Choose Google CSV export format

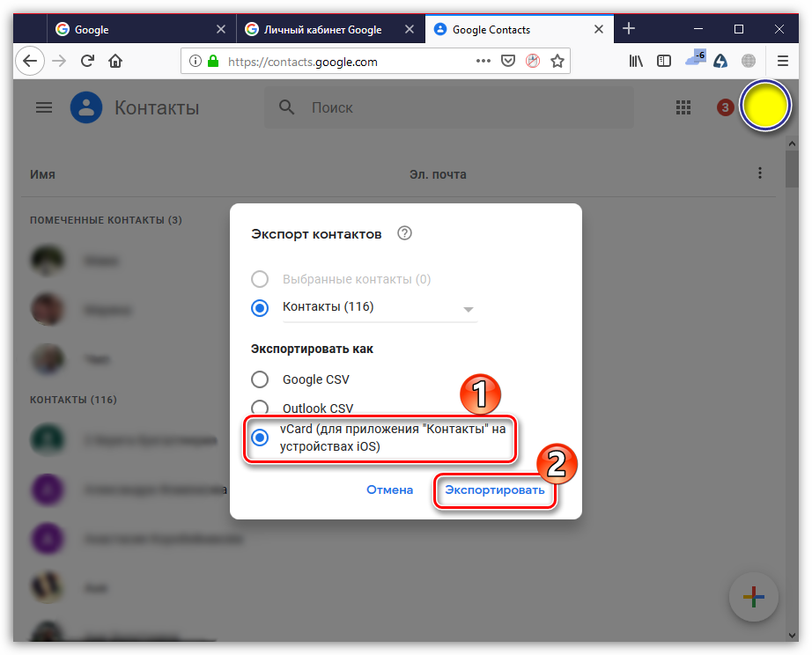pyautogui.click(x=260, y=379)
